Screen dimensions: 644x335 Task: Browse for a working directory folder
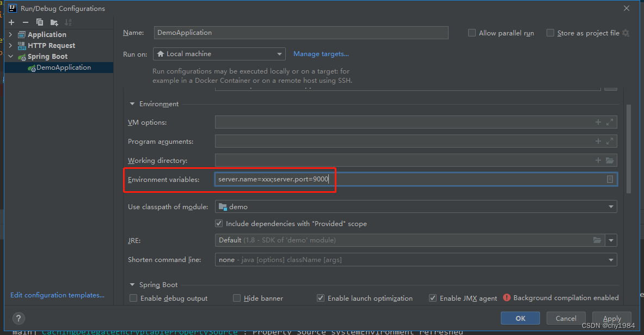pos(609,160)
